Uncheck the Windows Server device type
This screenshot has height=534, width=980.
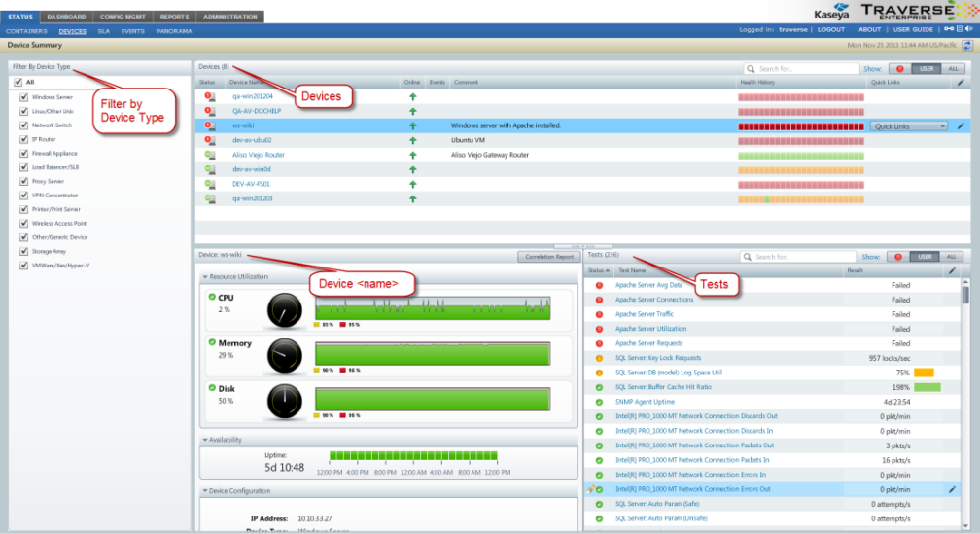pyautogui.click(x=23, y=97)
